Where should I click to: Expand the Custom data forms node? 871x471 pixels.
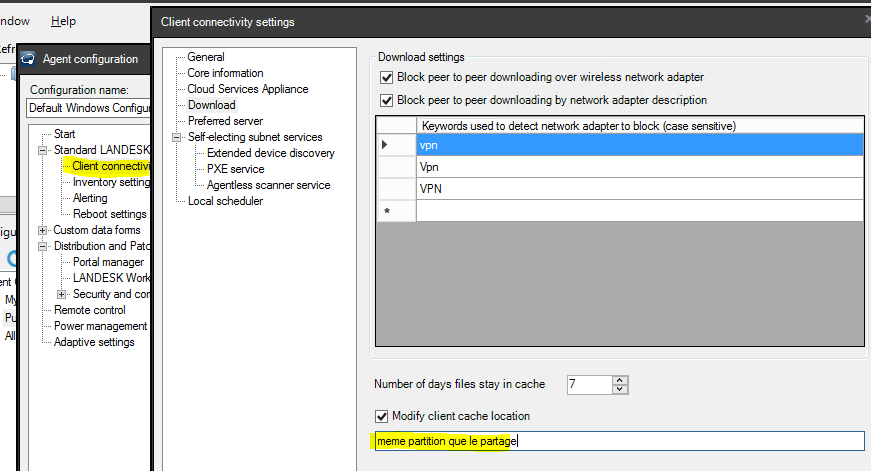43,230
